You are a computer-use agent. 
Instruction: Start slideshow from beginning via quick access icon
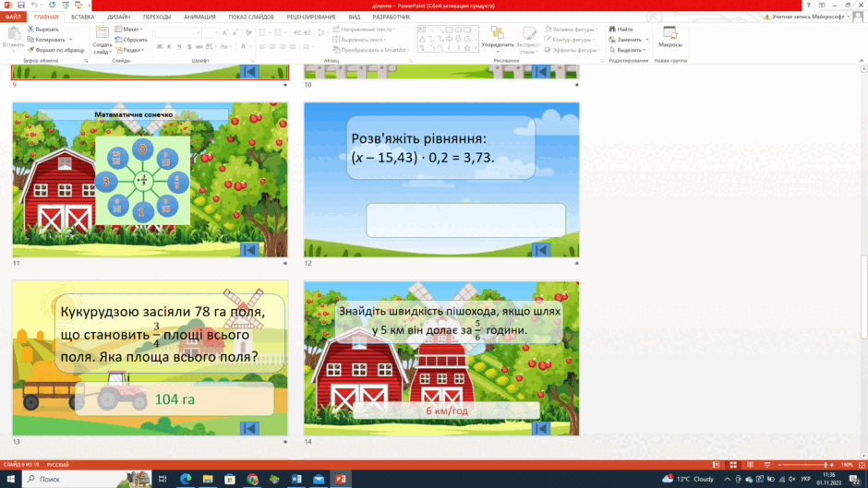click(66, 5)
